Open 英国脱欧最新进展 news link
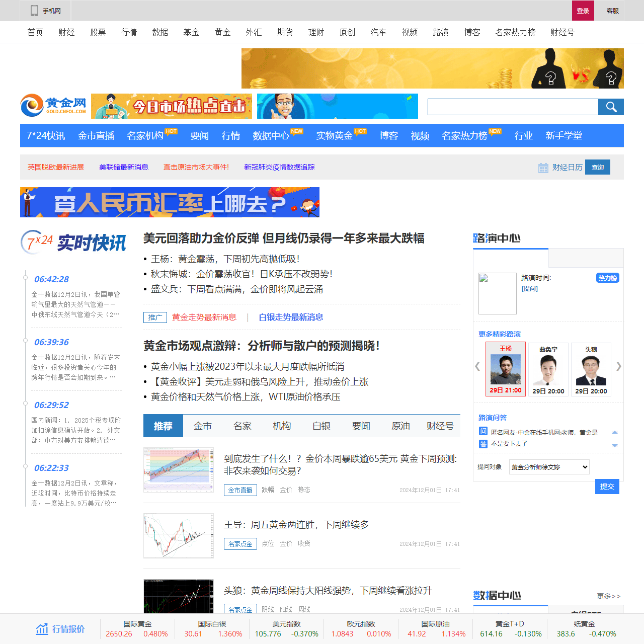Image resolution: width=644 pixels, height=644 pixels. pyautogui.click(x=56, y=167)
